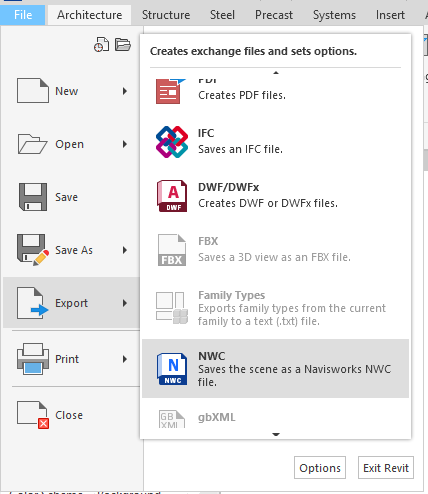The width and height of the screenshot is (428, 494).
Task: Switch to the Systems ribbon tab
Action: 334,15
